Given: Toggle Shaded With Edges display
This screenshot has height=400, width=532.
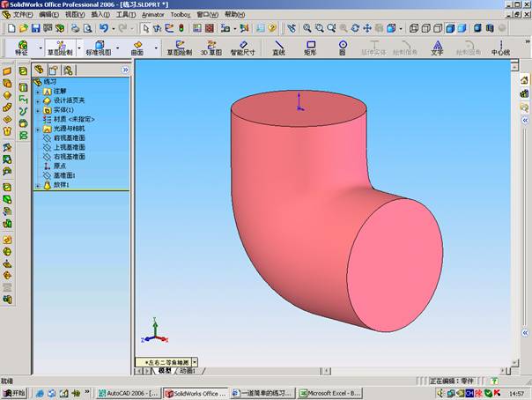Looking at the screenshot, I should [x=450, y=28].
